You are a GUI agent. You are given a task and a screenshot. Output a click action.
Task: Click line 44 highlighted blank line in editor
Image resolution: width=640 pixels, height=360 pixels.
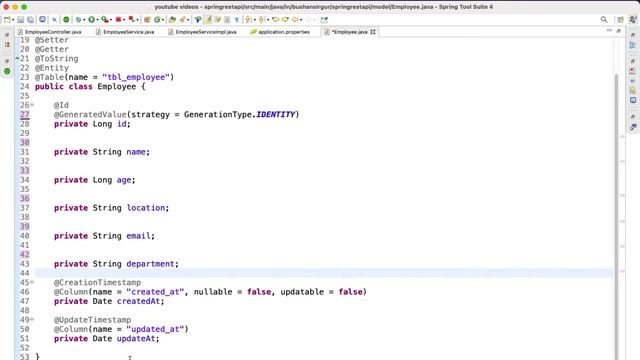[x=324, y=273]
